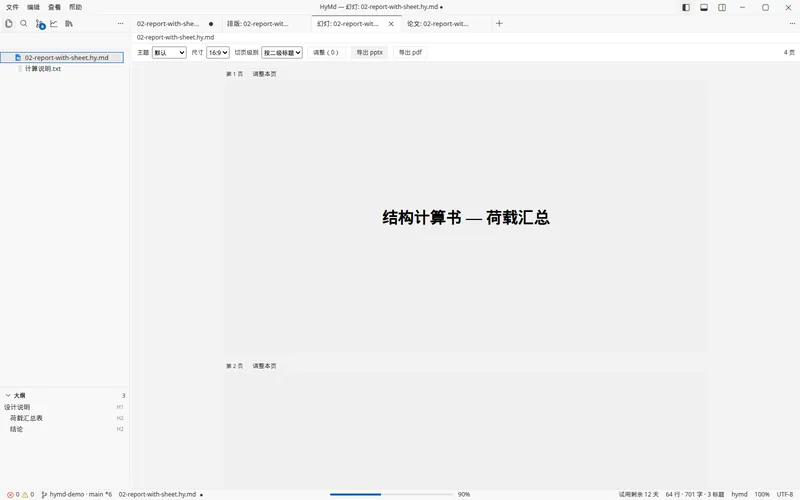Go to 设计说明 H1 in outline
The width and height of the screenshot is (800, 500).
[x=64, y=407]
